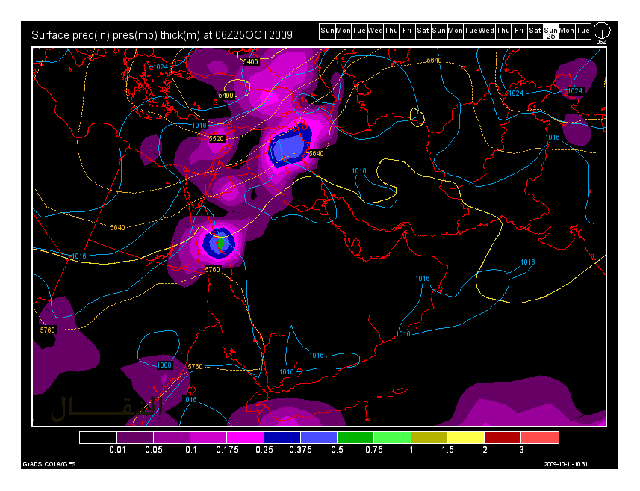The image size is (640, 491).
Task: Click the clock icon beside the day strip
Action: click(602, 31)
